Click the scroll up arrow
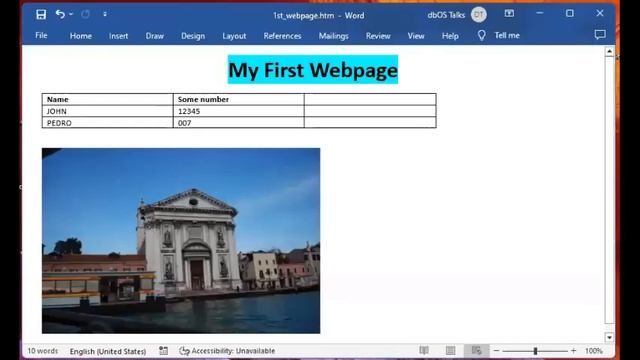Image resolution: width=640 pixels, height=360 pixels. click(609, 51)
